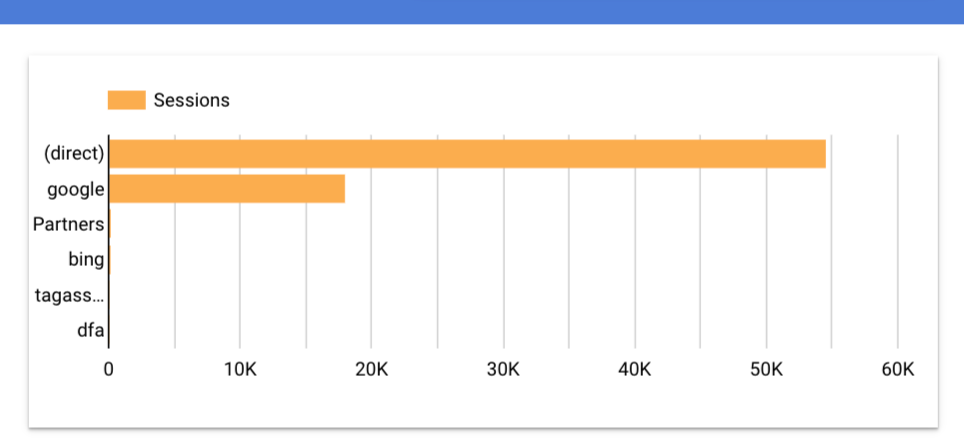Click the (direct) row label

(74, 154)
